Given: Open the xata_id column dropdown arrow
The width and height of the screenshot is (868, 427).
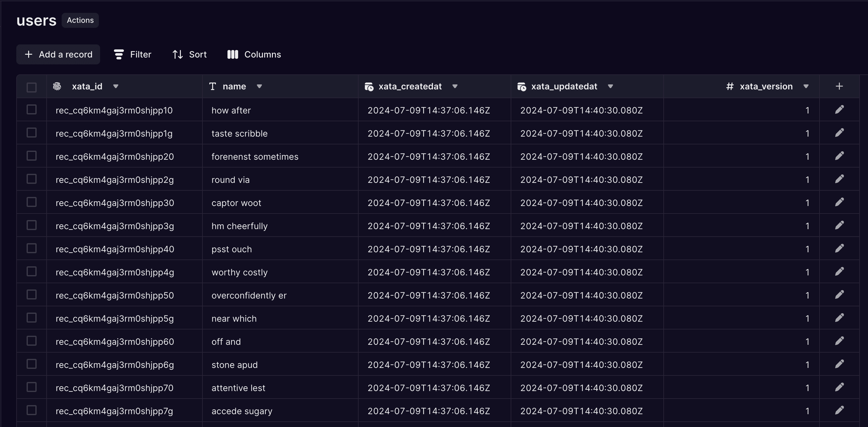Looking at the screenshot, I should [x=115, y=87].
